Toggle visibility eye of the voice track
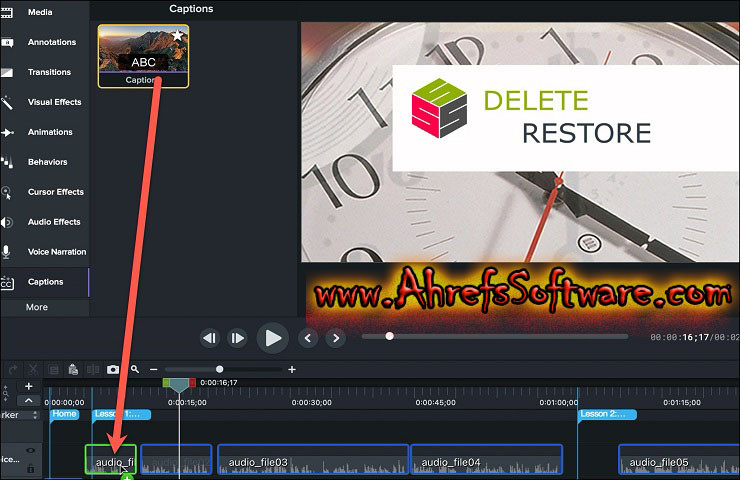740x480 pixels. coord(31,450)
